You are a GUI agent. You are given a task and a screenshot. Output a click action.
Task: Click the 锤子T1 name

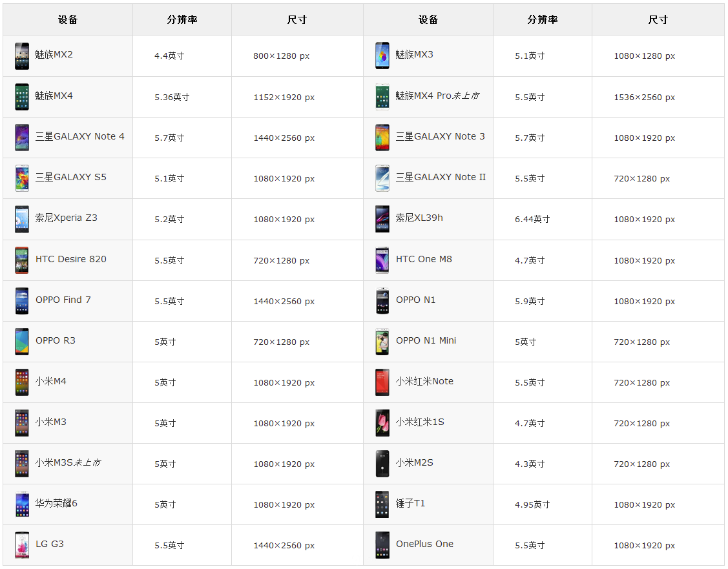(410, 503)
